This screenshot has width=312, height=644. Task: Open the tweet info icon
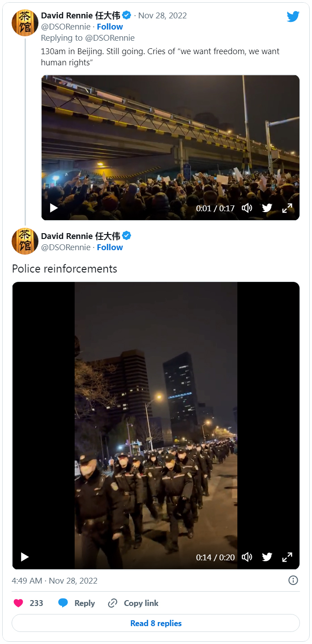pyautogui.click(x=293, y=580)
